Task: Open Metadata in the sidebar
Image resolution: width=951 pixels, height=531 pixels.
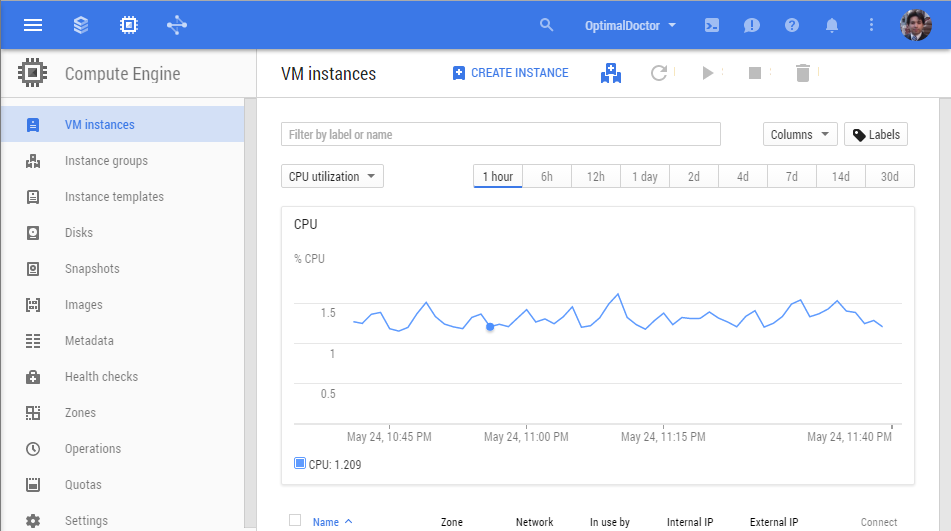Action: pos(123,341)
